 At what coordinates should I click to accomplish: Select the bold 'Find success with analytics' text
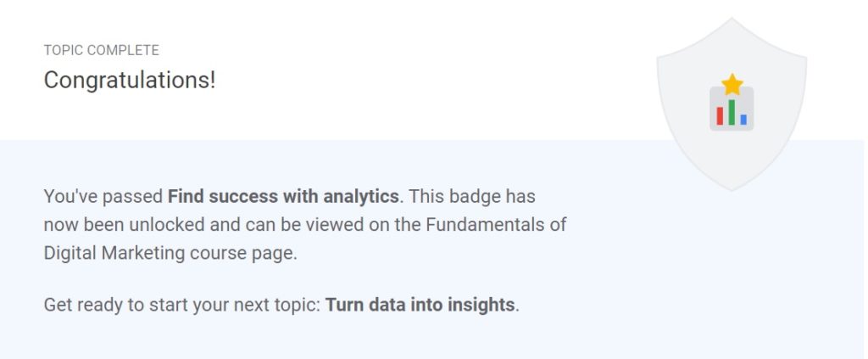pyautogui.click(x=283, y=196)
